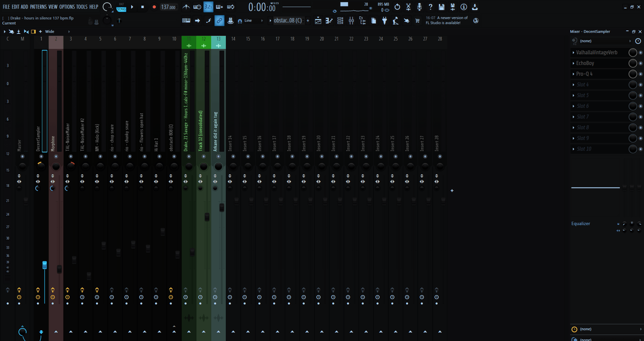Click the Undo history icon
The width and height of the screenshot is (644, 341).
click(x=397, y=7)
